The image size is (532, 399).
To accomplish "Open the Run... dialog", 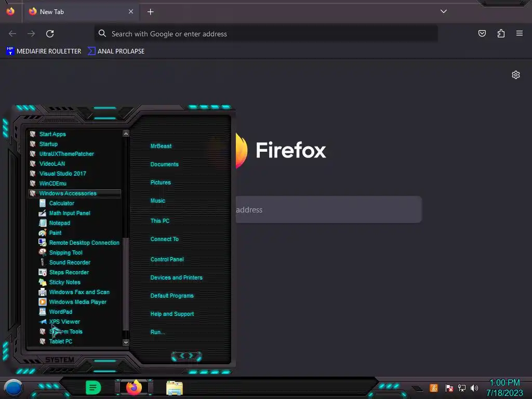I will click(157, 332).
